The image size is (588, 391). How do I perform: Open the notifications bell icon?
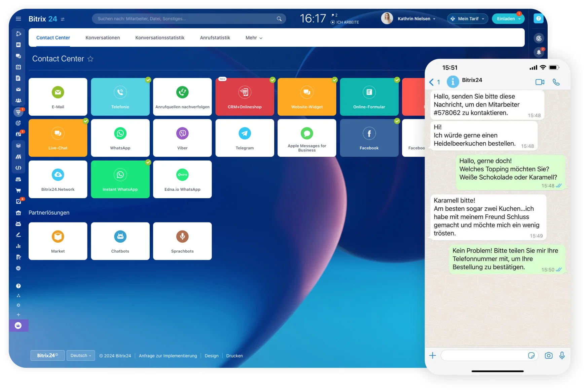539,52
